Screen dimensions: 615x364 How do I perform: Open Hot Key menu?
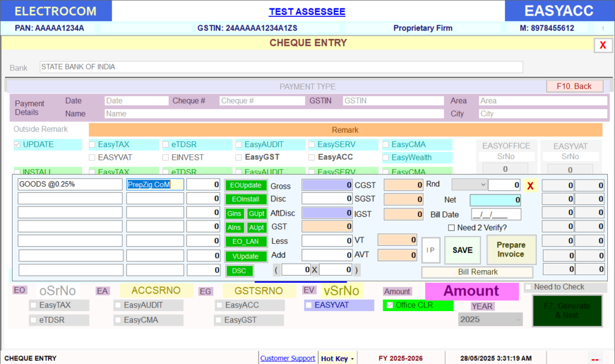pyautogui.click(x=337, y=359)
